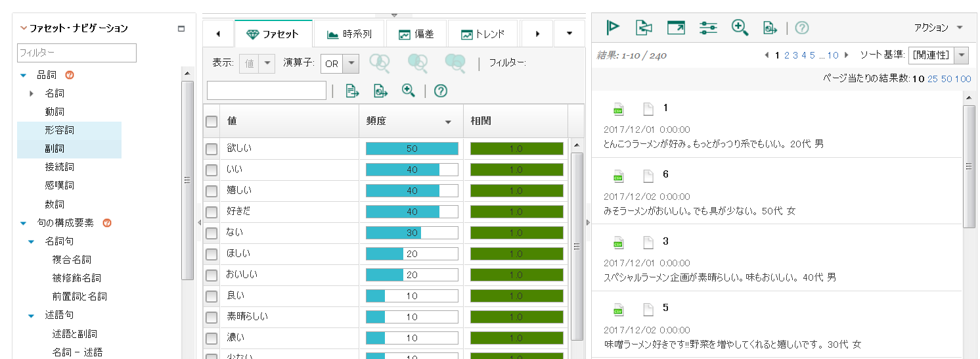This screenshot has height=359, width=980.
Task: Click the 頻度 bar for いい
Action: 412,170
